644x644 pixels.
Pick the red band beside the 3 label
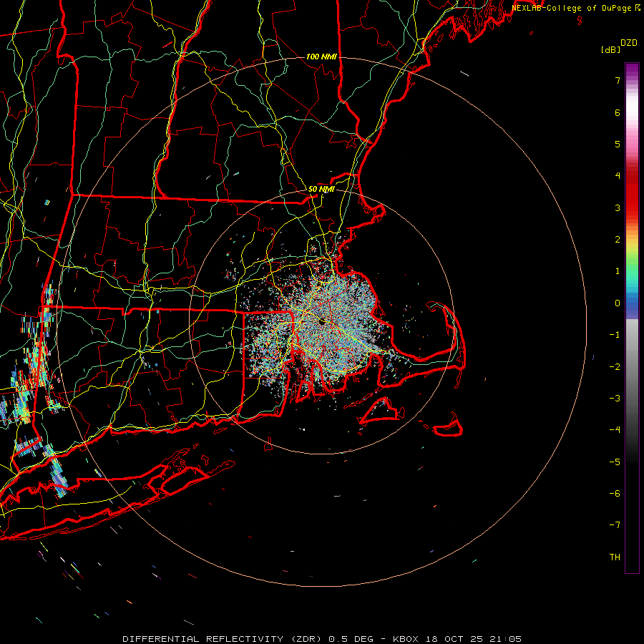tap(632, 208)
